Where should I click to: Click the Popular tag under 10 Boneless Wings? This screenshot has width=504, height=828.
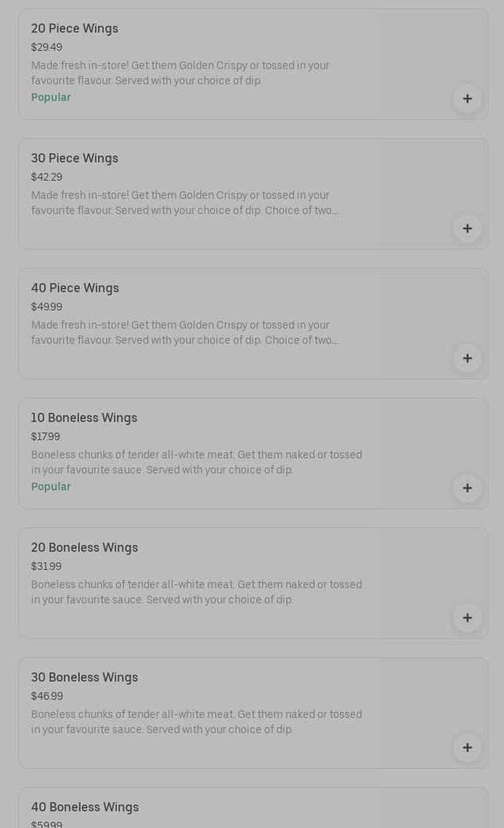coord(51,487)
